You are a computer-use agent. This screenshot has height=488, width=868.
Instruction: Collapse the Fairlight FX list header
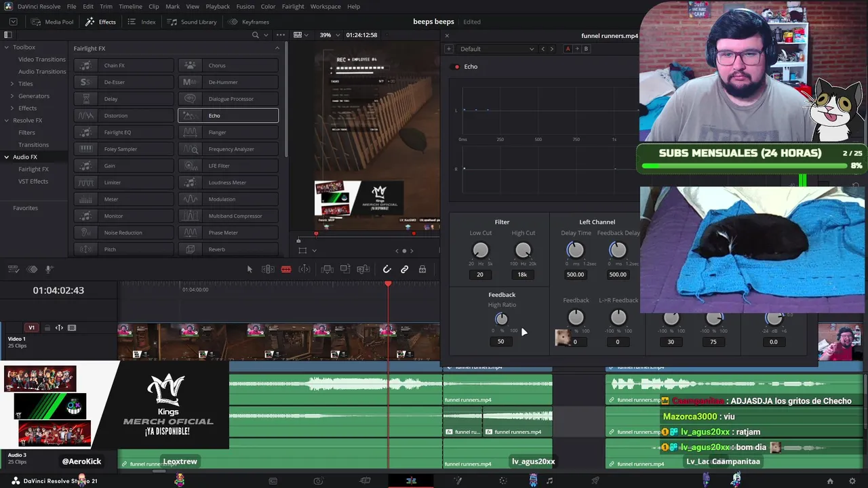277,48
